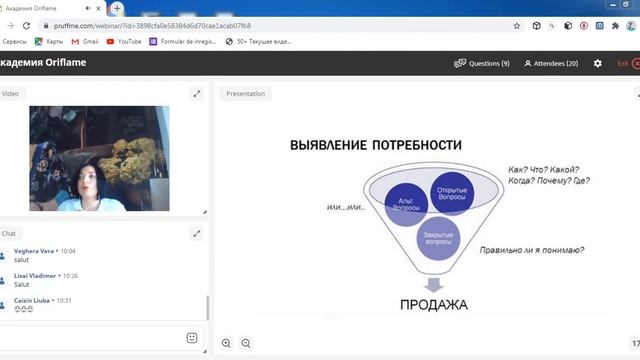Mute the tab via speaker icon
Viewport: 640px width, 360px height.
[x=88, y=8]
